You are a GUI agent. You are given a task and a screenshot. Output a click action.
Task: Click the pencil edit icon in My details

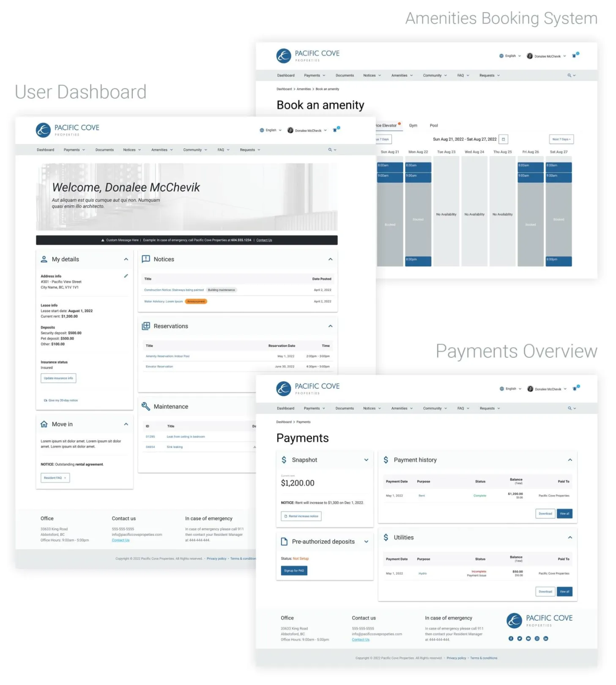tap(126, 276)
